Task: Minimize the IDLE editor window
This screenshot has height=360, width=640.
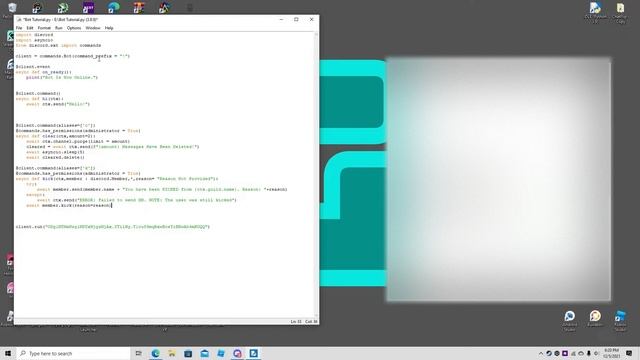Action: pyautogui.click(x=281, y=19)
